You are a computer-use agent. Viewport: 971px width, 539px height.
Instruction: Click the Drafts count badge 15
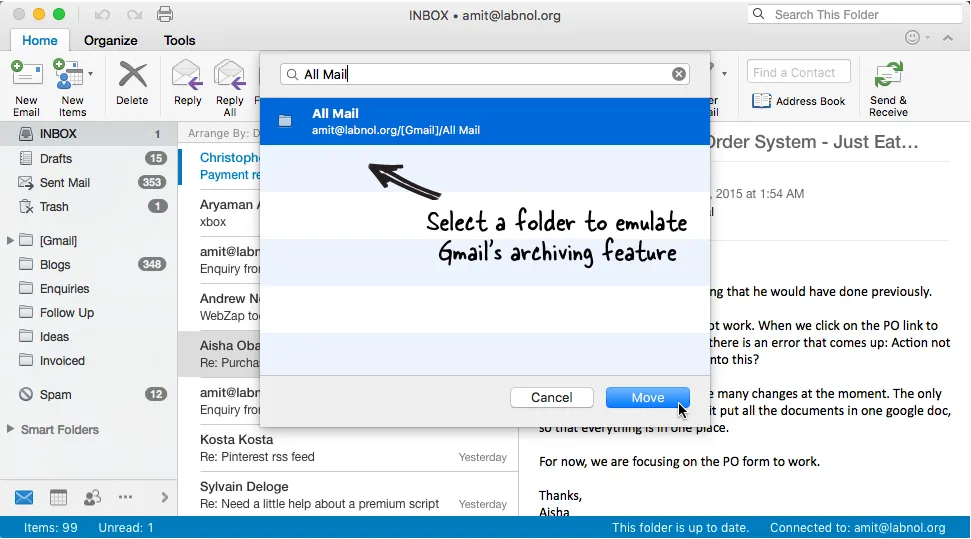click(156, 158)
